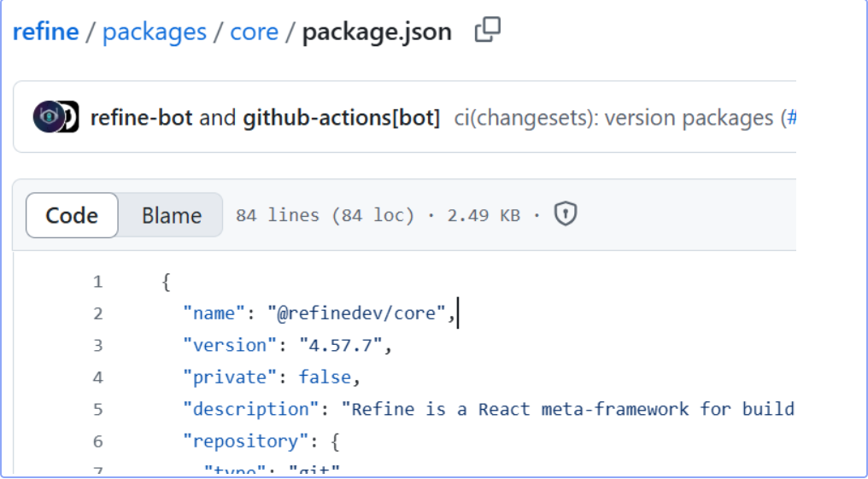Select line number 6
This screenshot has height=479, width=868.
pyautogui.click(x=98, y=441)
